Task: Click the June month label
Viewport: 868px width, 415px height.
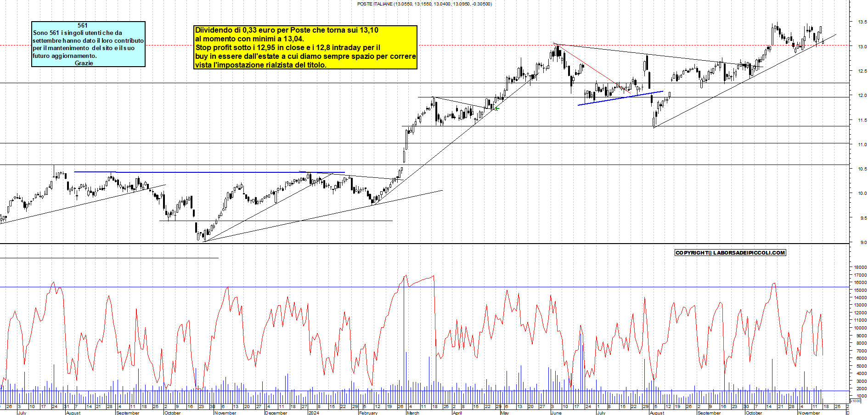Action: coord(556,413)
